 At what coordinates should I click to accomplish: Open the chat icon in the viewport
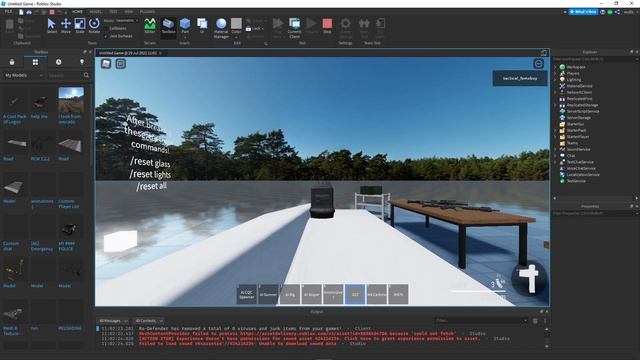tap(120, 64)
